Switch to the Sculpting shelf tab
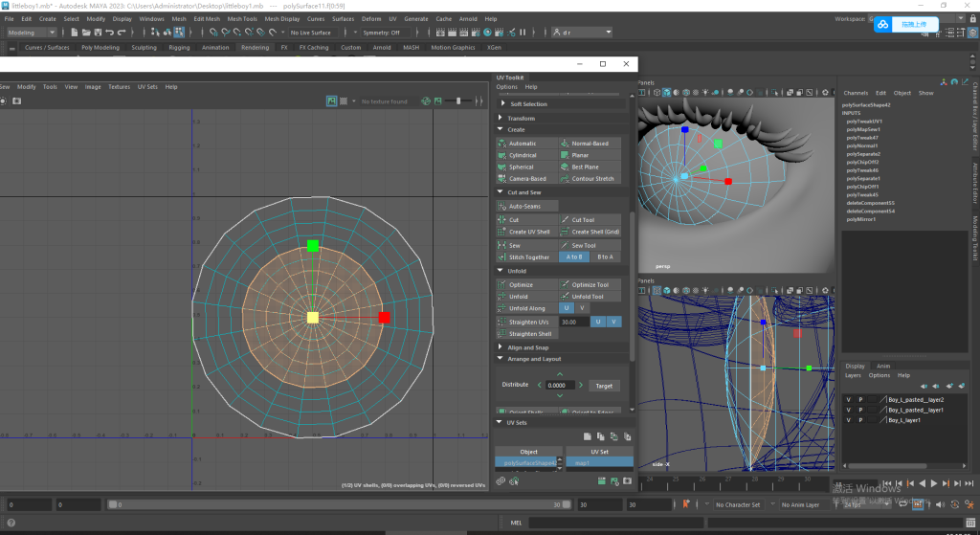The height and width of the screenshot is (535, 980). pyautogui.click(x=144, y=48)
